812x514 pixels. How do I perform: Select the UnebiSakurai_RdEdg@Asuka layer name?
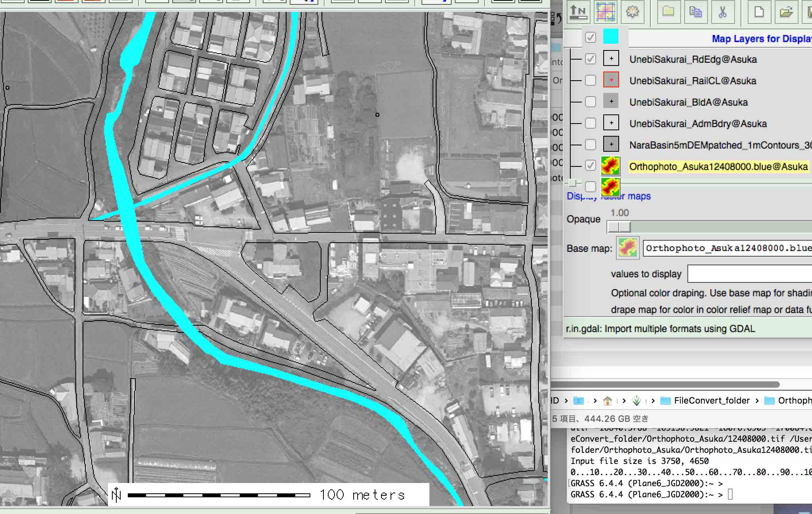(693, 59)
